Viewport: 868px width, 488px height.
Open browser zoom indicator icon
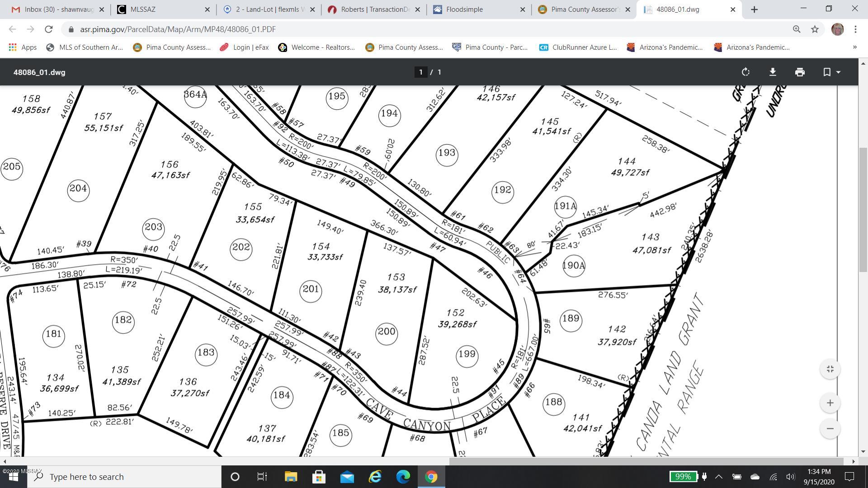coord(797,29)
